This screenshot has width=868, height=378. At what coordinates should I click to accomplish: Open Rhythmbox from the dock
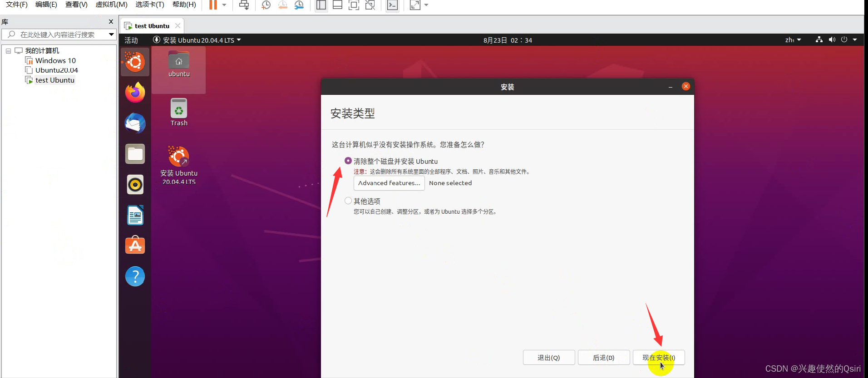click(135, 185)
